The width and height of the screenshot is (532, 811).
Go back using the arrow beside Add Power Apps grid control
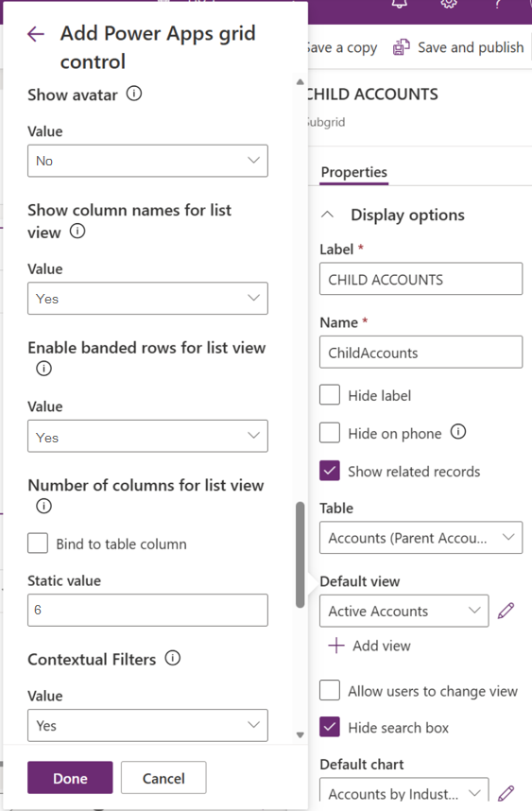point(36,34)
